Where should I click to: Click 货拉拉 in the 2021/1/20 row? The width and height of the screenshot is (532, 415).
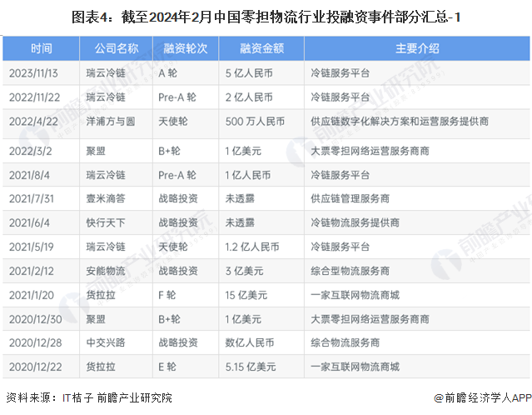coord(101,295)
